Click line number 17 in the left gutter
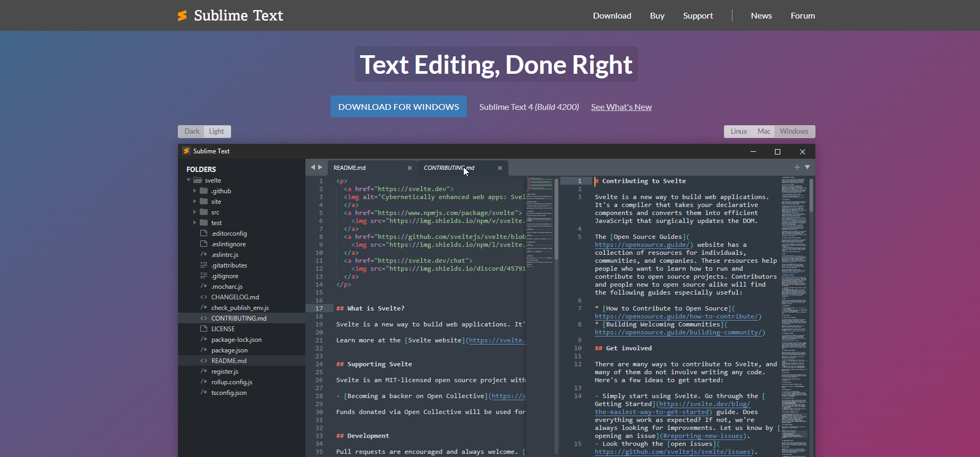Screen dimensions: 980x457 pyautogui.click(x=319, y=308)
